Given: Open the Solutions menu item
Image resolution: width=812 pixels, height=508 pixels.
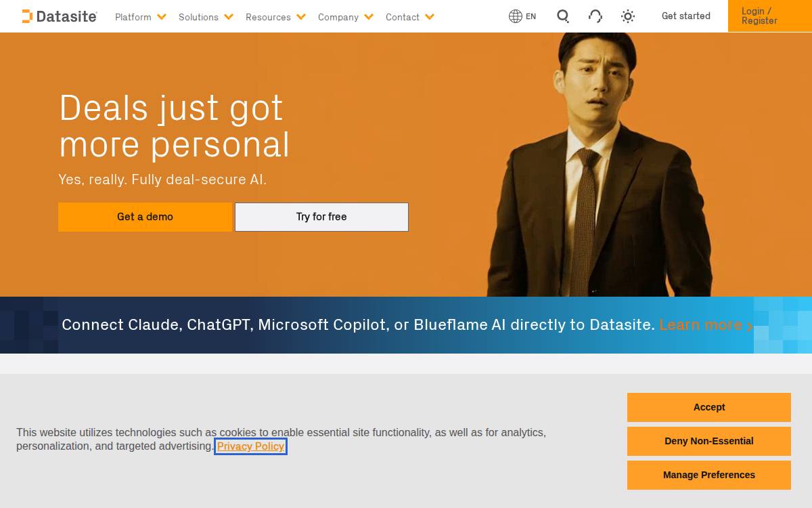Looking at the screenshot, I should pos(198,17).
